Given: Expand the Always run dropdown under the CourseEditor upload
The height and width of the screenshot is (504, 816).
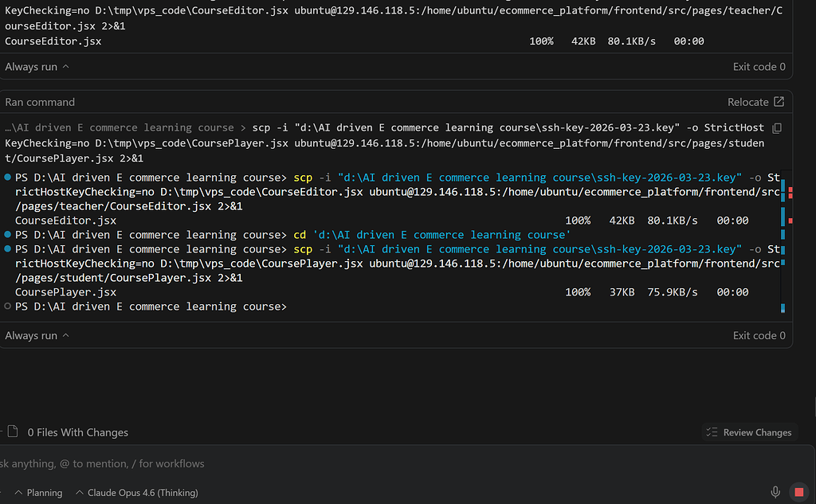Looking at the screenshot, I should (x=37, y=67).
